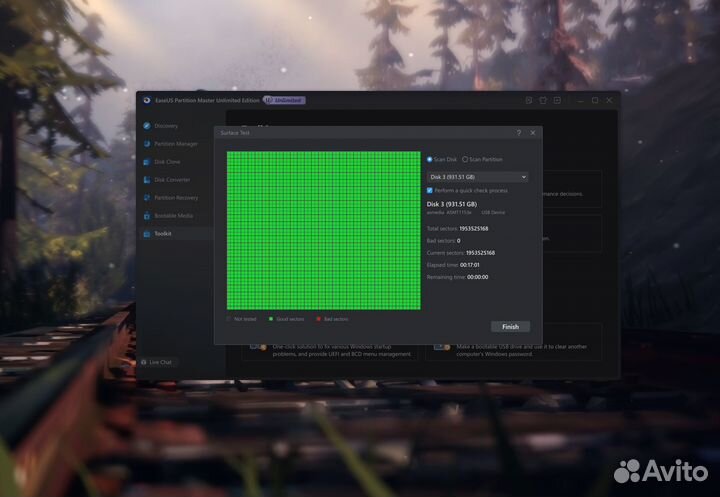720x497 pixels.
Task: Expand the Disk 3 (931.51 GB) dropdown
Action: click(x=477, y=176)
